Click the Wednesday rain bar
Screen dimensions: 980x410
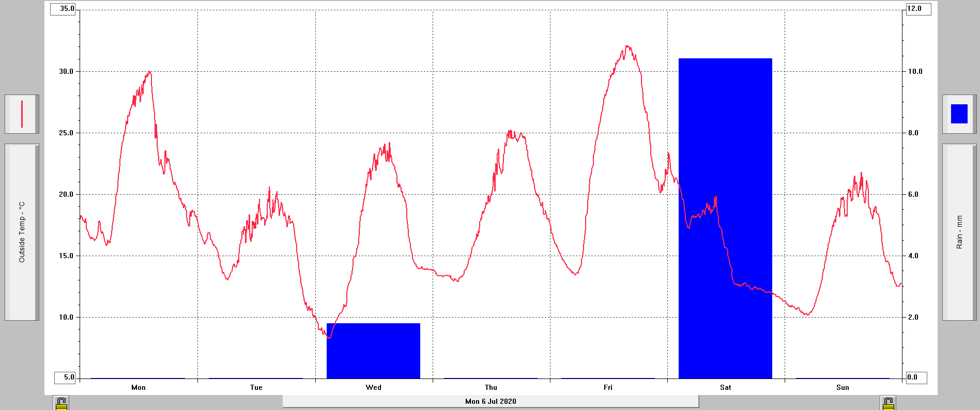click(x=373, y=351)
